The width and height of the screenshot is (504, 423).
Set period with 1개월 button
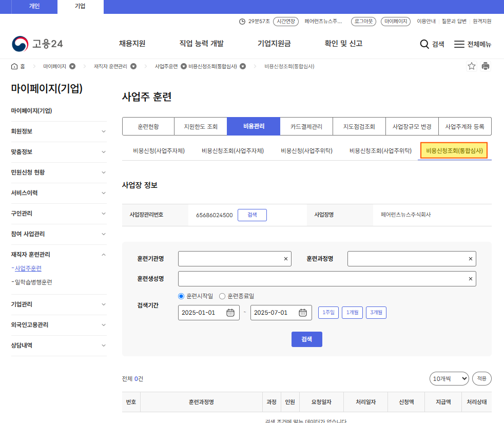pos(352,313)
